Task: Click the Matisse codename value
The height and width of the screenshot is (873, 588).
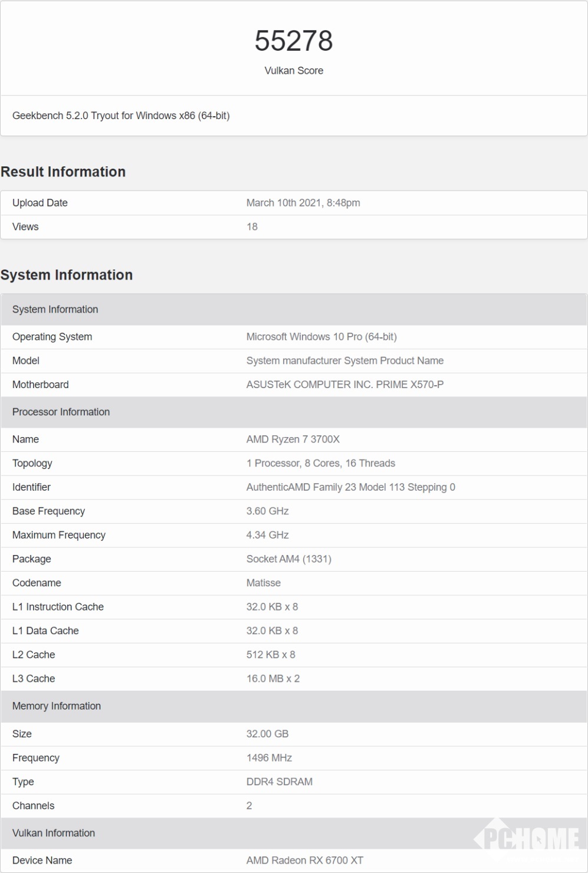Action: click(x=264, y=583)
